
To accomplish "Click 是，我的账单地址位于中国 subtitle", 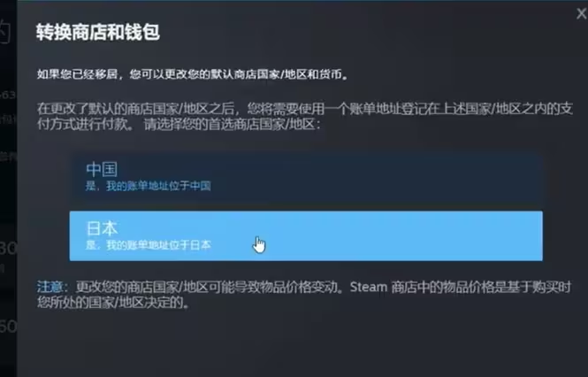I will [x=149, y=186].
